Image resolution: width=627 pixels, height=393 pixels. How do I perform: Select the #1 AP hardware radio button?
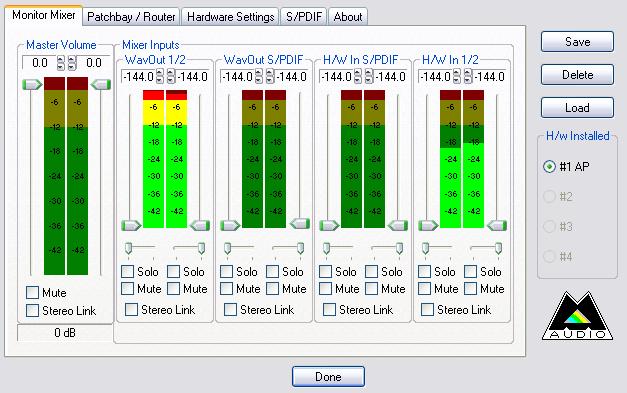pos(549,166)
